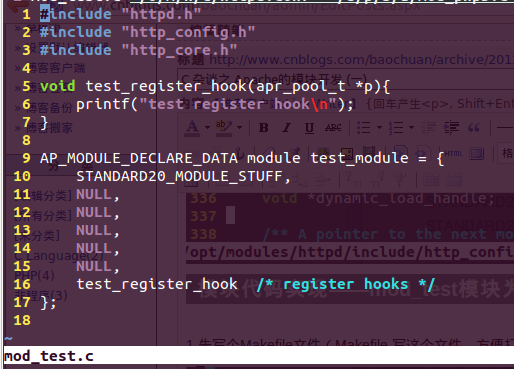This screenshot has width=514, height=369.
Task: Click the text highlight color icon
Action: click(224, 128)
